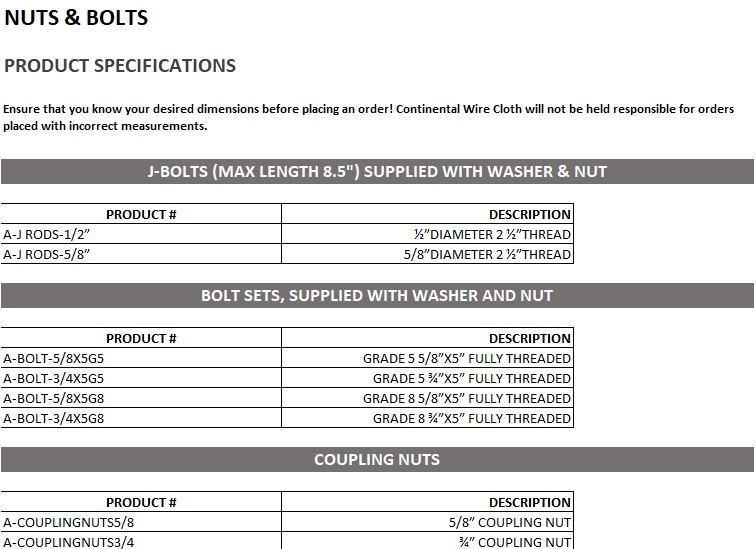Click the A-COUPLINGNUTS5/8 product cell

[68, 522]
